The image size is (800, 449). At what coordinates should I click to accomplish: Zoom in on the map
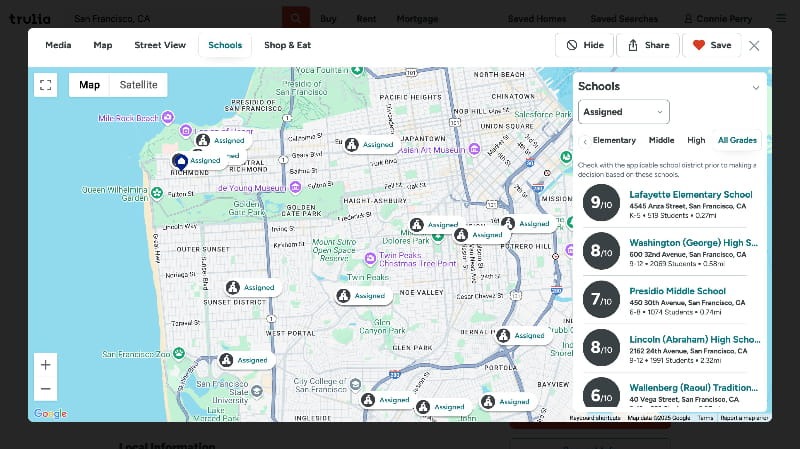(46, 364)
